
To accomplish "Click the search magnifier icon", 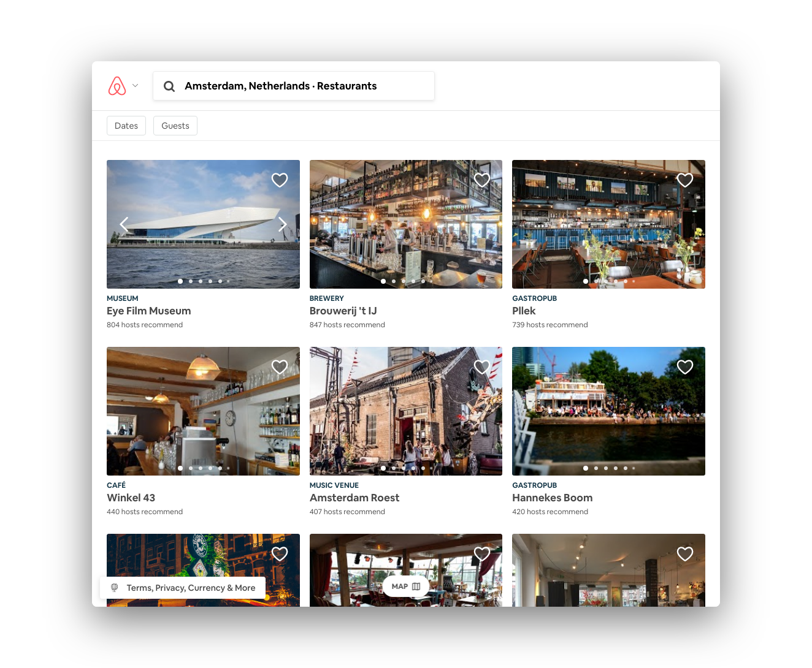I will (x=169, y=86).
